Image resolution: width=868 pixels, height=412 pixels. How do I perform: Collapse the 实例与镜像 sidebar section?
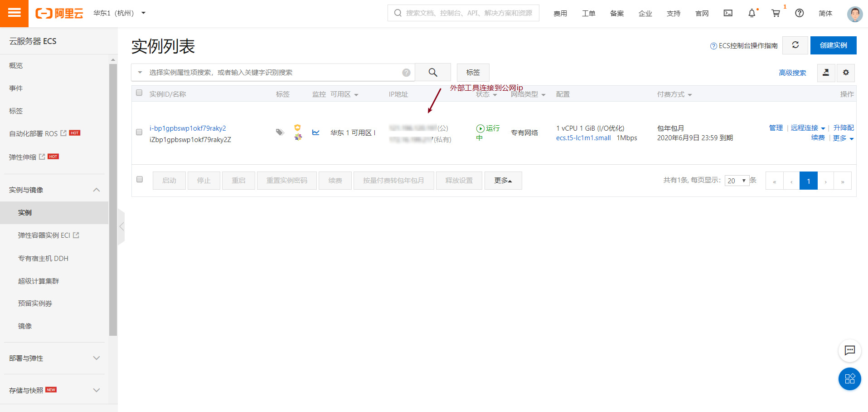tap(54, 190)
